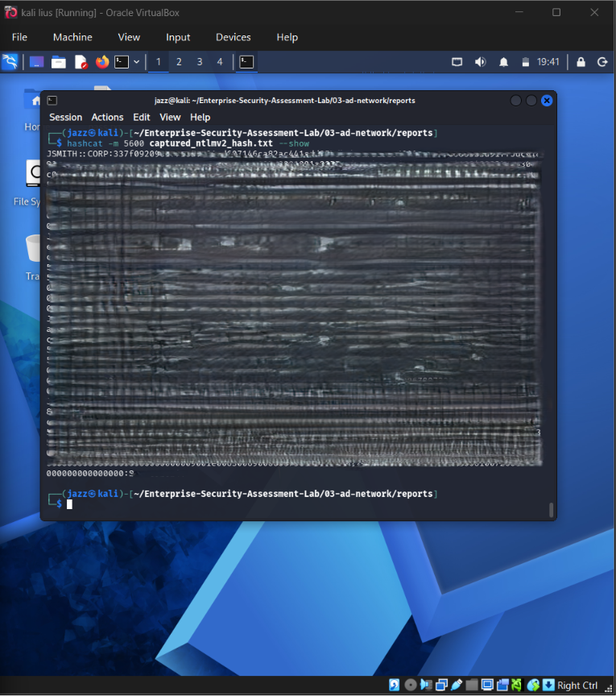
Task: Open VirtualBox View menu
Action: coord(129,37)
